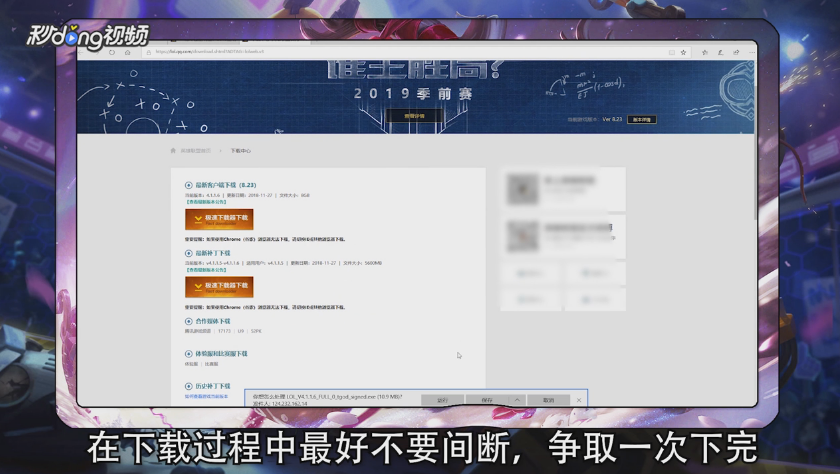Click the circle icon beside 最新客户端下载
Viewport: 840px width, 474px height.
pyautogui.click(x=189, y=185)
